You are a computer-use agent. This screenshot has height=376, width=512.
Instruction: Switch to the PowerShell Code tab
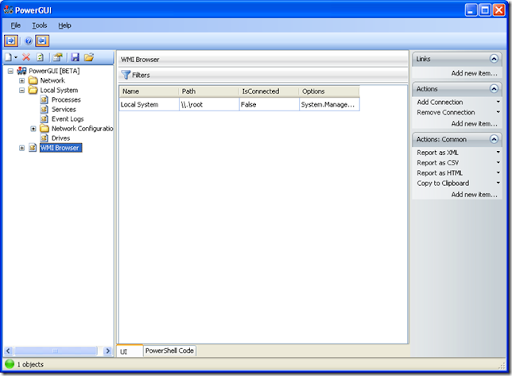[169, 351]
